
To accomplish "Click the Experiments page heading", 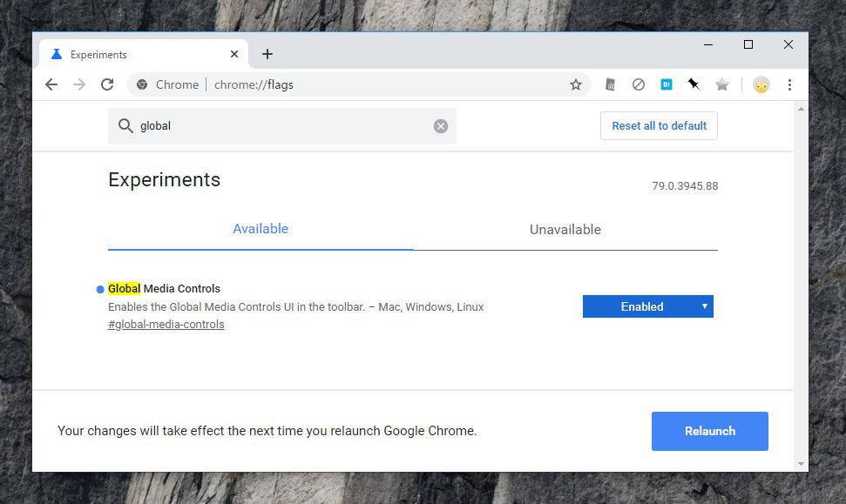I will (x=164, y=179).
